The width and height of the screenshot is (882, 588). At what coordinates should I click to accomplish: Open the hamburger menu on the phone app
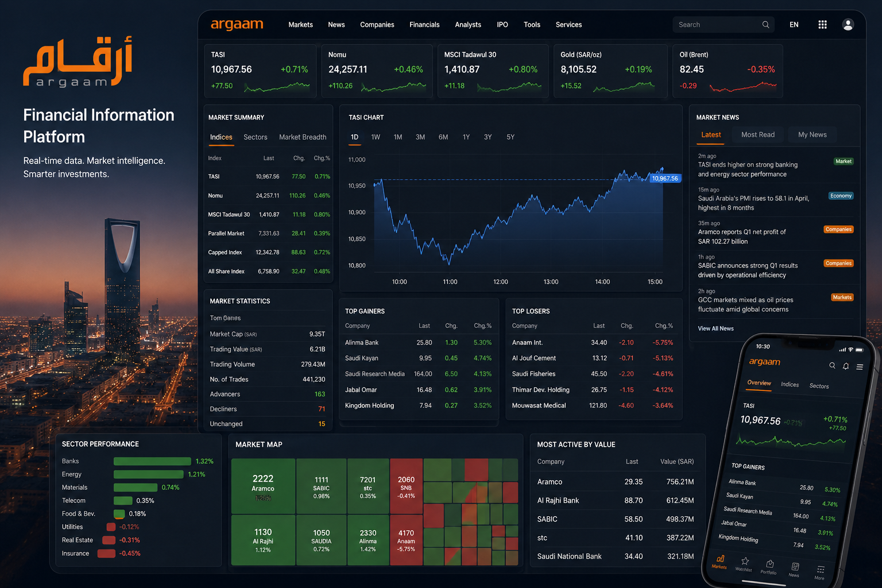tap(860, 366)
